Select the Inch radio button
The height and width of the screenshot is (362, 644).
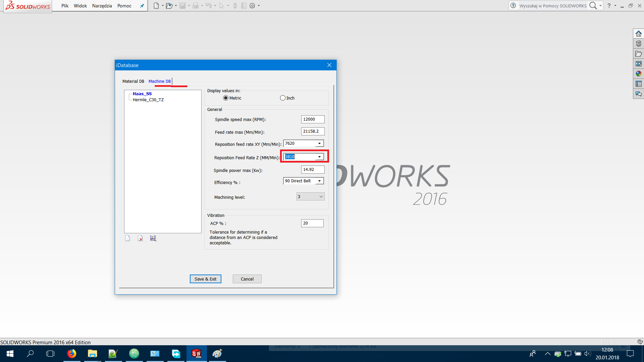click(283, 98)
